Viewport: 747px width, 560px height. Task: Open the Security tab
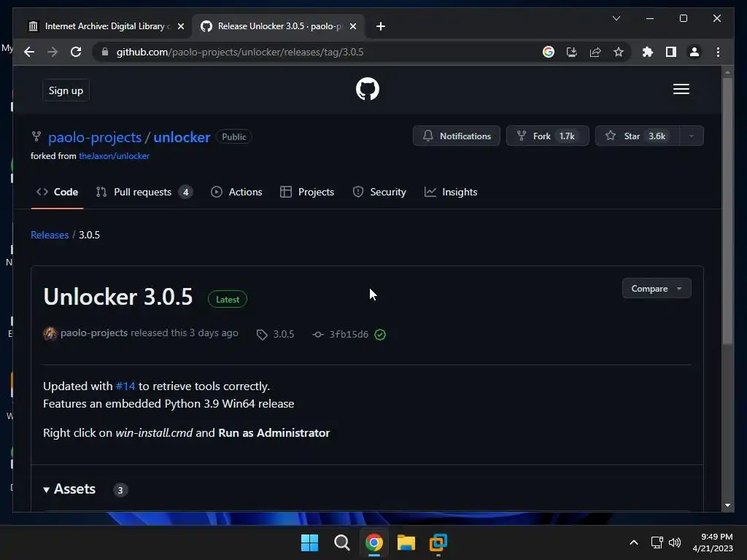379,192
